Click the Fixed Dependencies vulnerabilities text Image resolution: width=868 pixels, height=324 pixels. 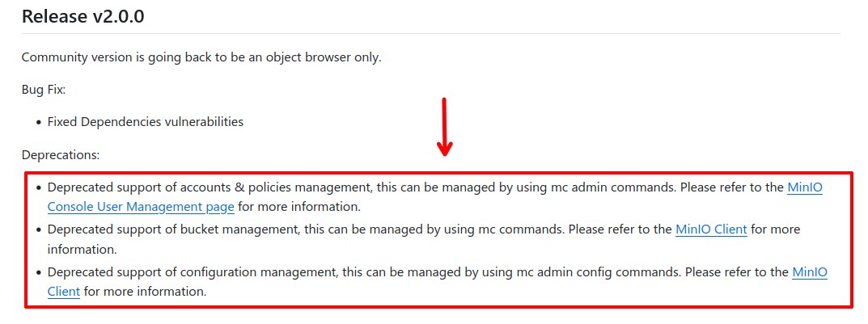146,122
